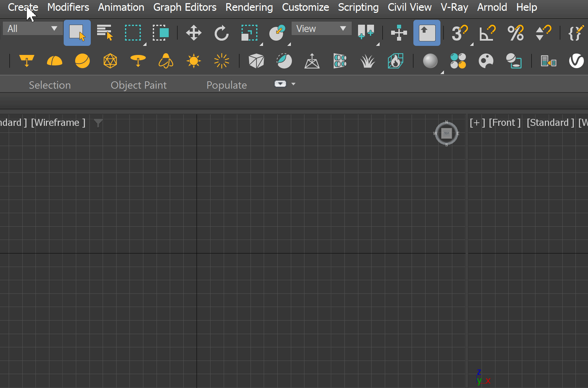
Task: Activate the Select and Scale tool
Action: tap(249, 33)
